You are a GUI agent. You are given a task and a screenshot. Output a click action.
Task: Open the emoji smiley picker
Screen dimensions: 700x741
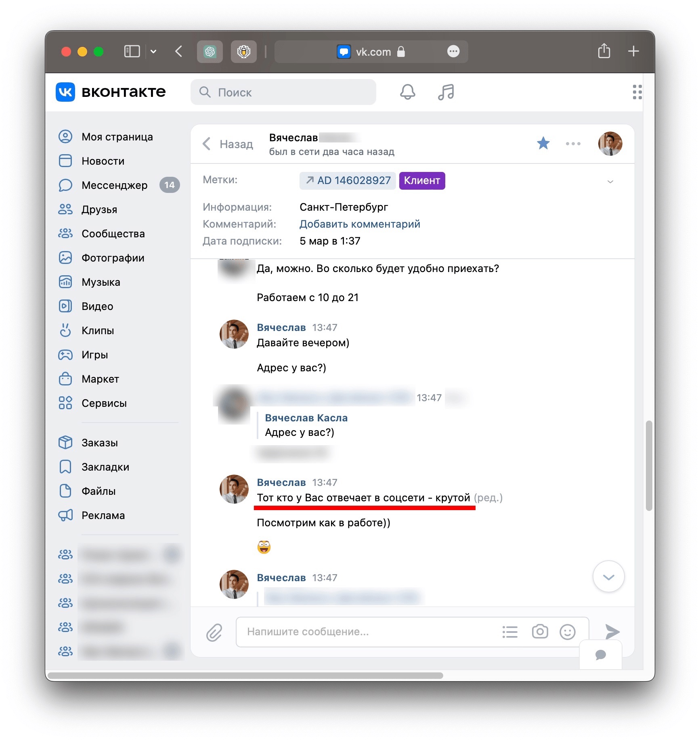(x=567, y=632)
